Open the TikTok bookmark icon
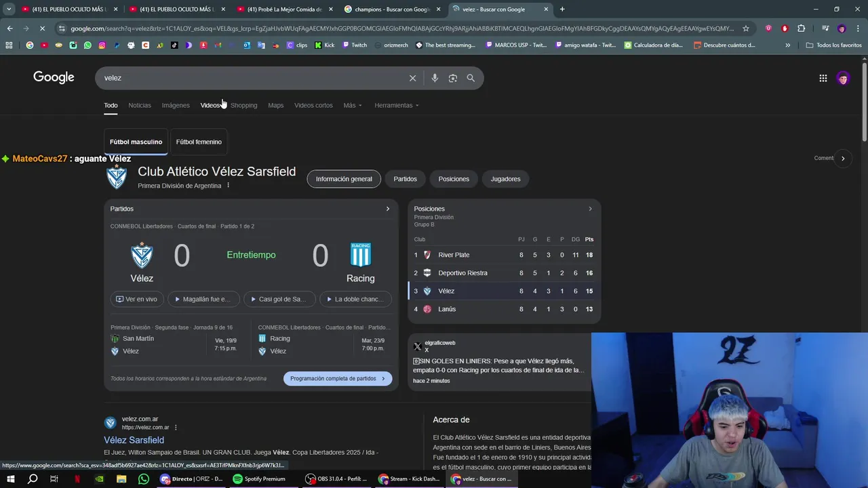 point(174,45)
